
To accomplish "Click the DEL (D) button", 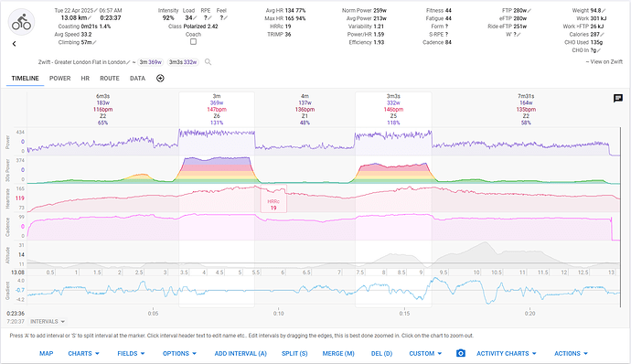I will click(x=381, y=353).
